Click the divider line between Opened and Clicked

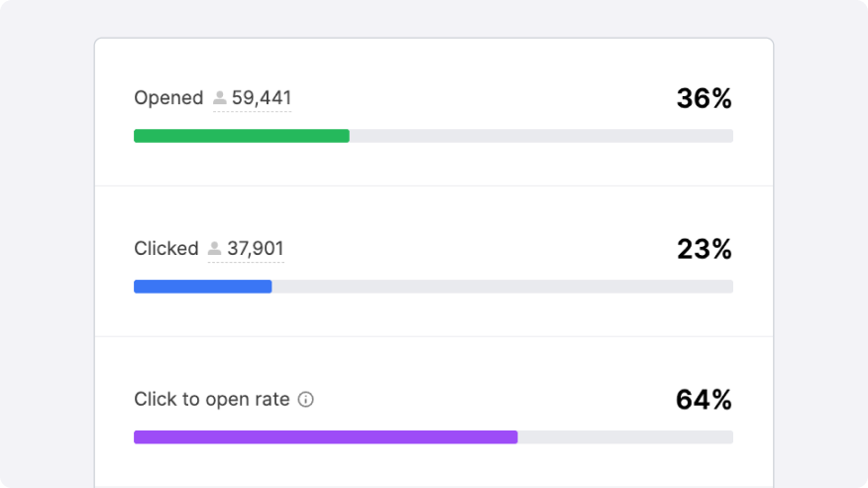[434, 185]
